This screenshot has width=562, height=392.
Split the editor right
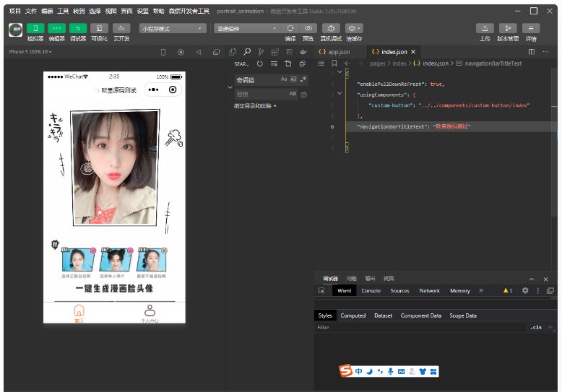click(x=532, y=52)
